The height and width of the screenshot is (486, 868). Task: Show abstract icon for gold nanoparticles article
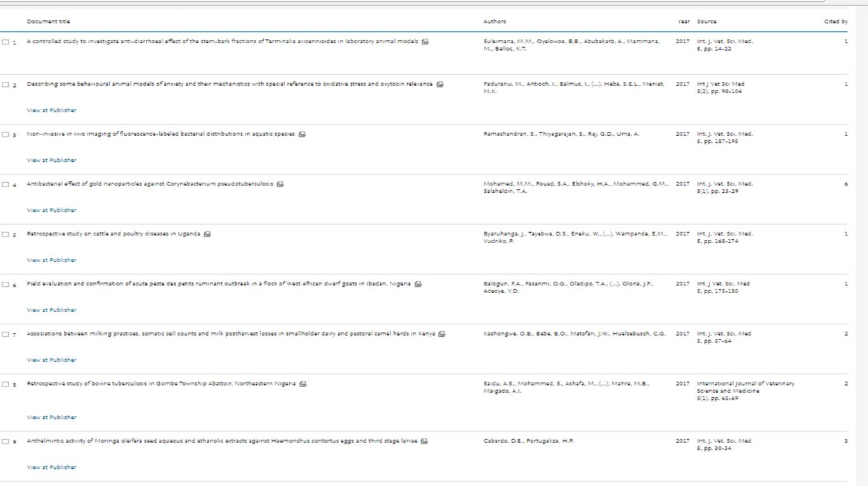(280, 184)
